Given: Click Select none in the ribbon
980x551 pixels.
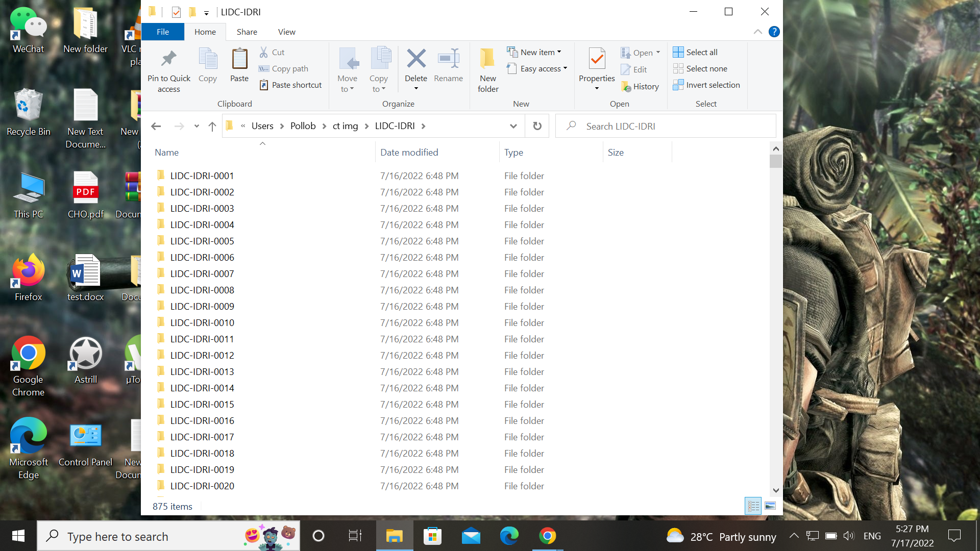Looking at the screenshot, I should click(x=700, y=68).
